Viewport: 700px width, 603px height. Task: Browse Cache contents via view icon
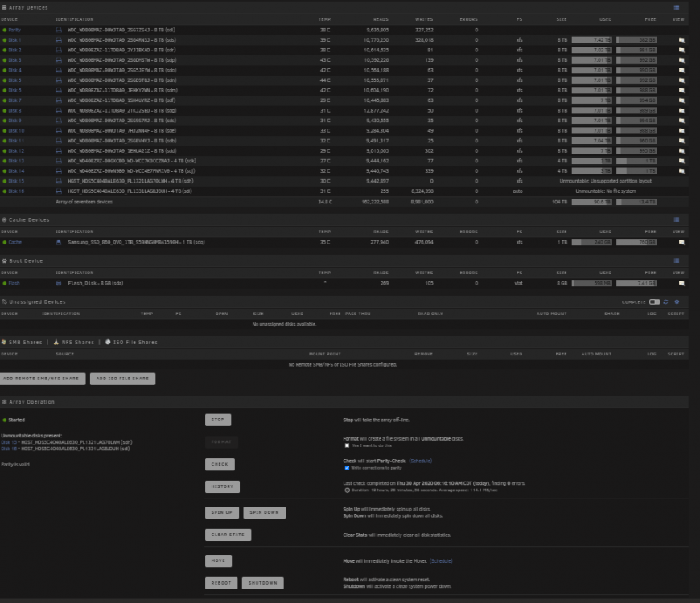(x=681, y=242)
